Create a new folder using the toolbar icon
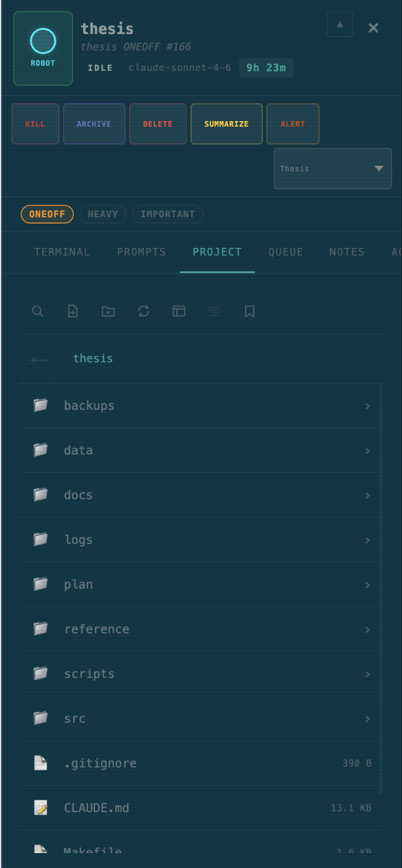This screenshot has width=402, height=868. [x=108, y=311]
